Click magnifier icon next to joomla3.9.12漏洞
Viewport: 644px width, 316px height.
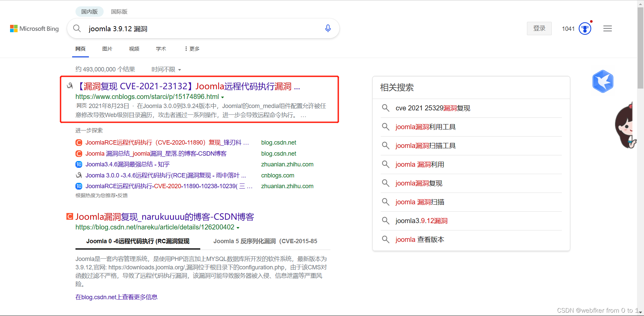click(x=386, y=221)
